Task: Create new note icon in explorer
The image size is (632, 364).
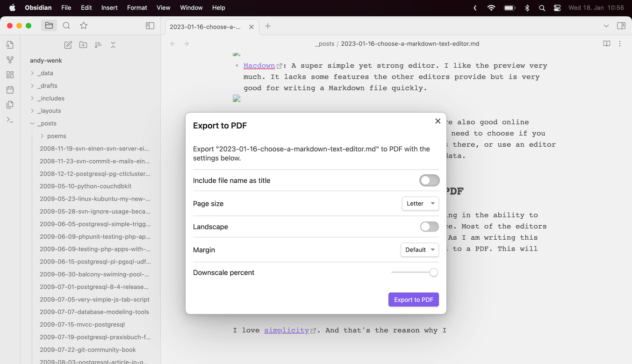Action: pyautogui.click(x=68, y=45)
